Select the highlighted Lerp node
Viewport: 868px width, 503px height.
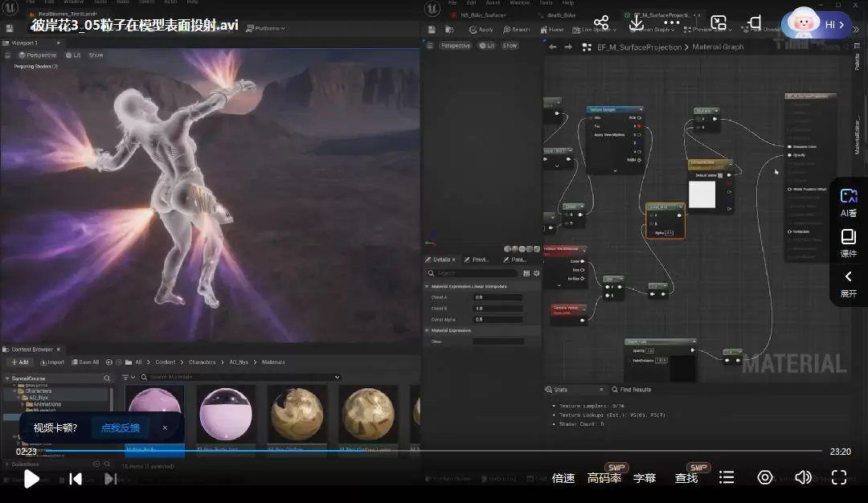[x=665, y=221]
